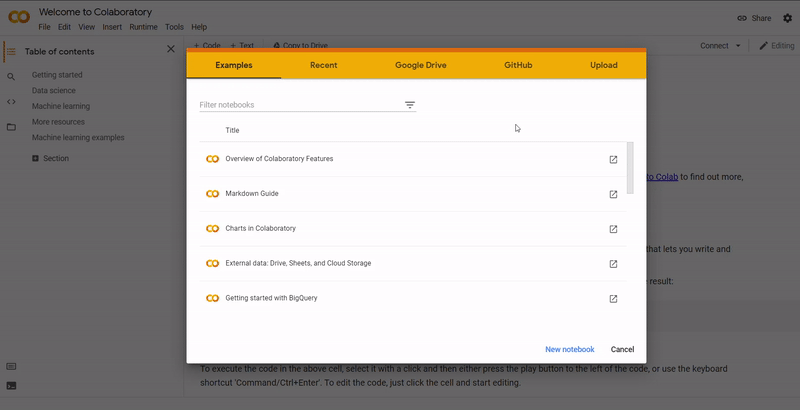Close the Table of contents panel

coord(171,49)
